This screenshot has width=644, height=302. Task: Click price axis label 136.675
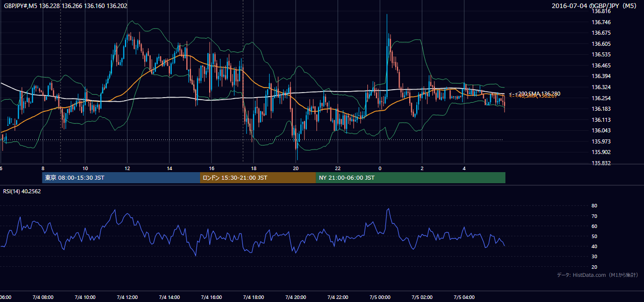click(601, 33)
